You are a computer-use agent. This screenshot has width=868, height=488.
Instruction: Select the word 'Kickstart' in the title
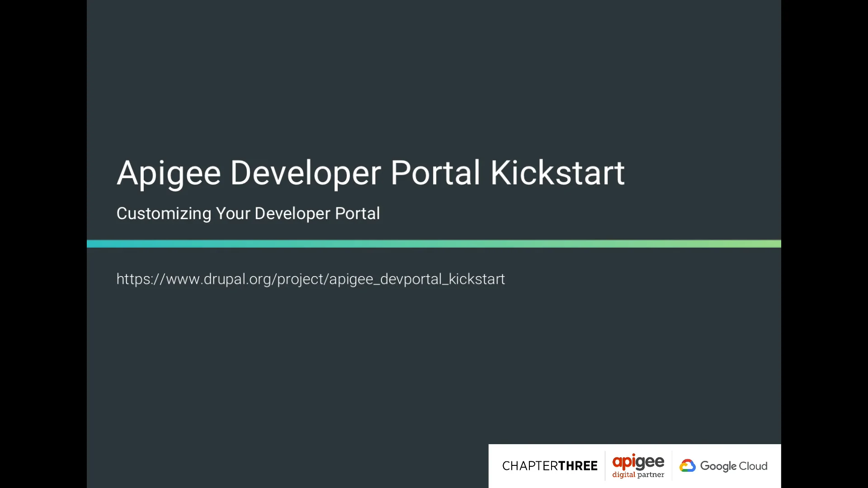[557, 173]
